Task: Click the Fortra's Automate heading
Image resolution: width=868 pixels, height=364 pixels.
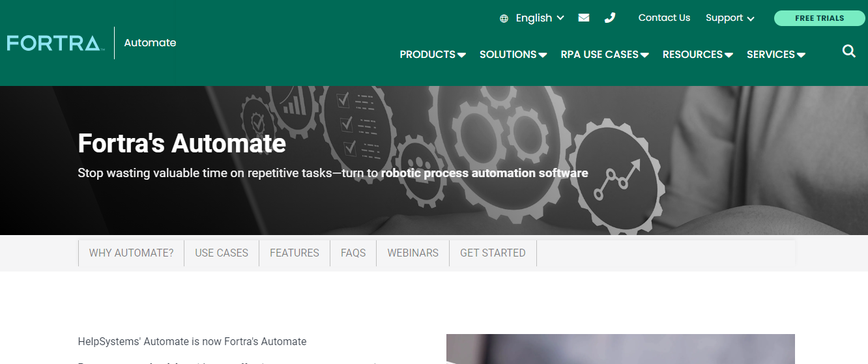Action: tap(182, 143)
